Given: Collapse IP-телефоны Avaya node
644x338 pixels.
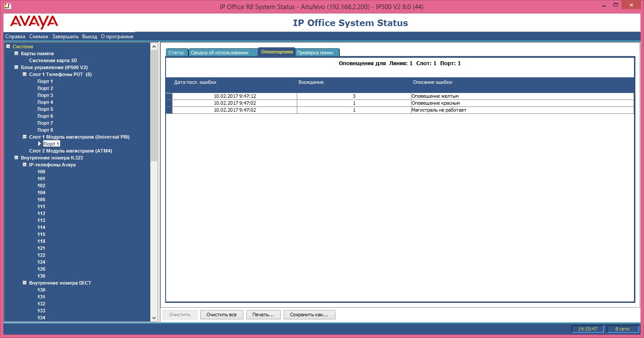Looking at the screenshot, I should pos(24,165).
